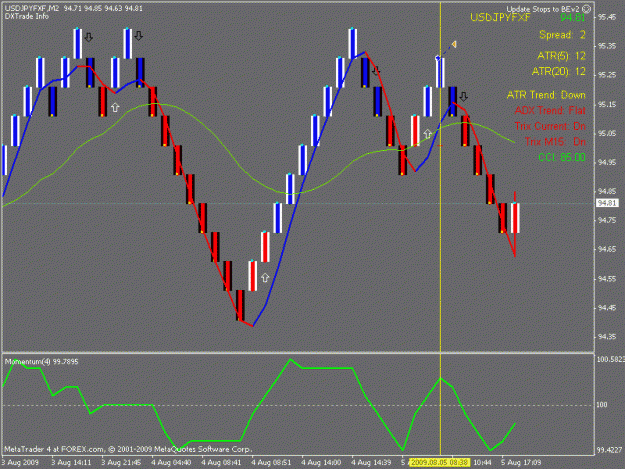Click the 'DXTrade Info' label
The image size is (625, 469).
27,16
